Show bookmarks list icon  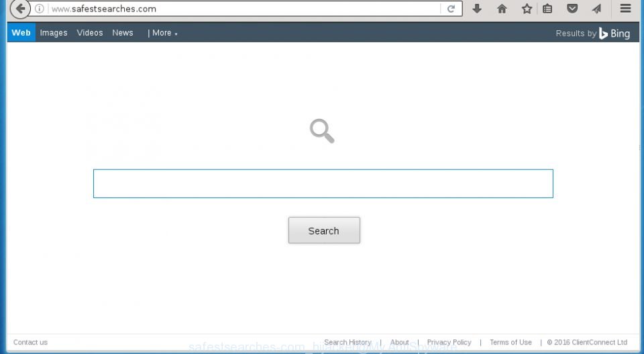click(547, 8)
